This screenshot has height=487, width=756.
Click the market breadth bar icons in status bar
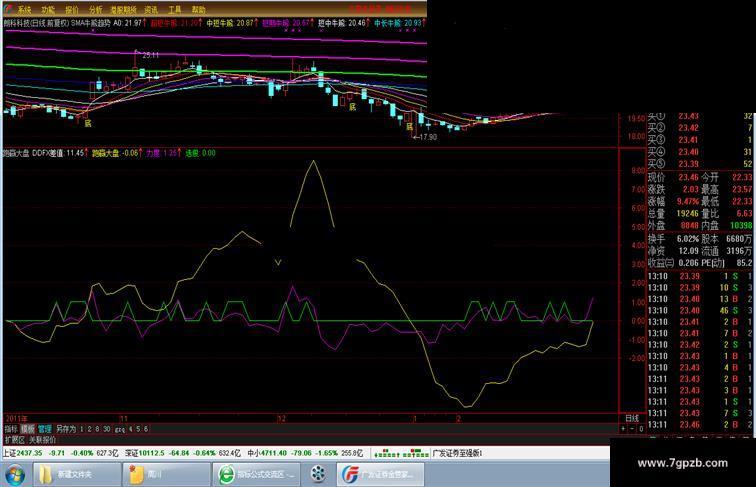[402, 453]
